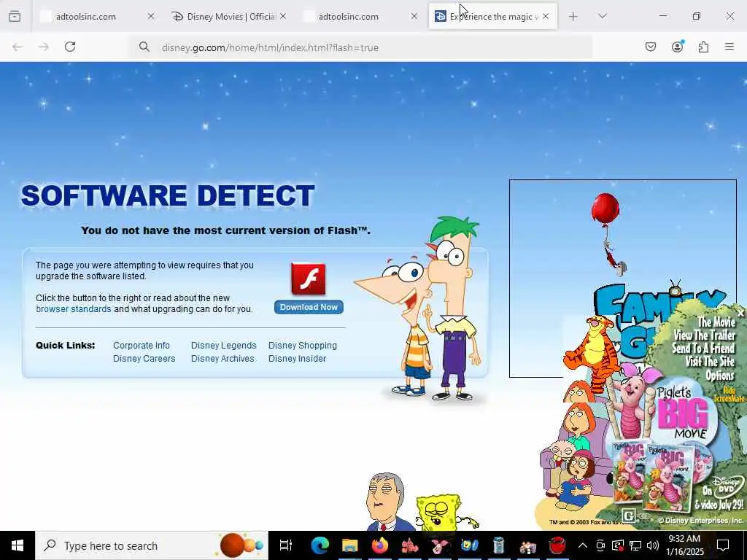Open the Corporate Info quick link

click(x=141, y=345)
